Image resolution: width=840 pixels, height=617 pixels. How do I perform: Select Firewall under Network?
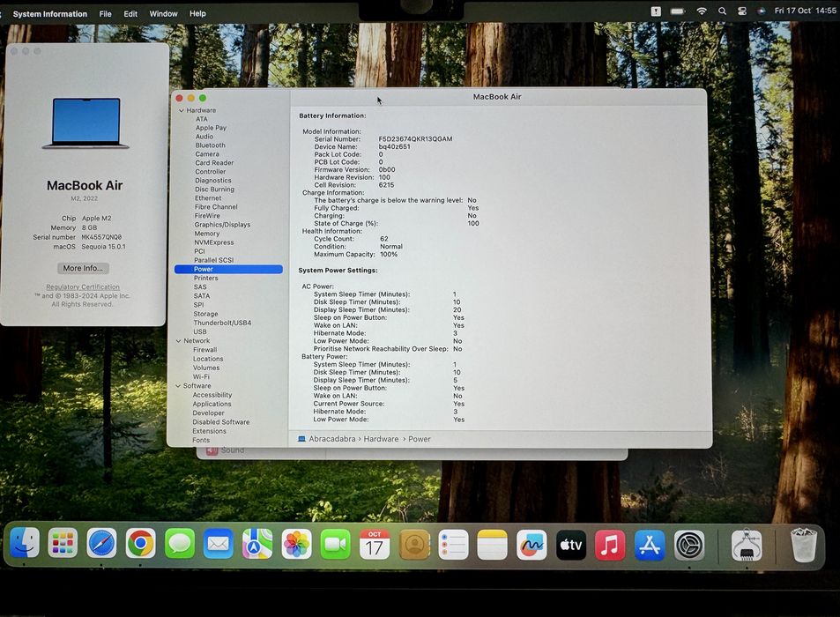point(204,350)
